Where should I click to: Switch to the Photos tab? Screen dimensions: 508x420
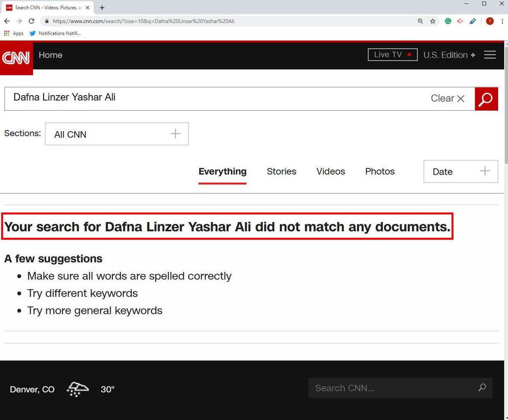(380, 171)
